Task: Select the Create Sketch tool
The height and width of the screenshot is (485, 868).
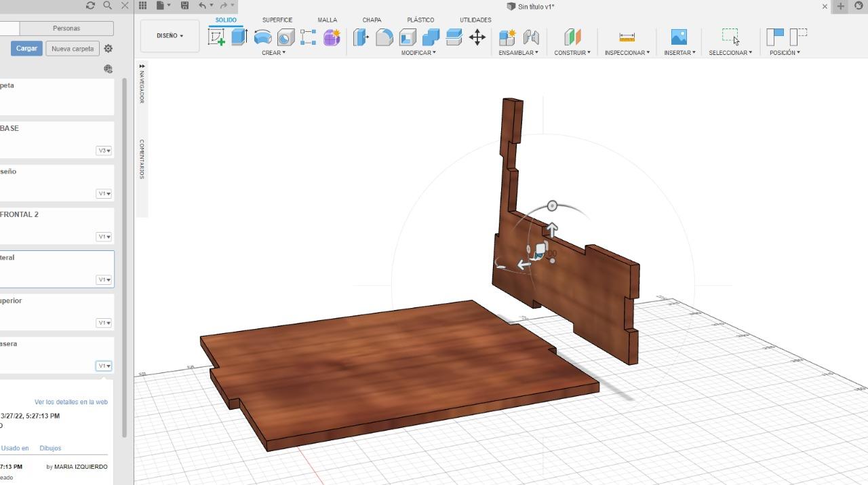Action: 216,37
